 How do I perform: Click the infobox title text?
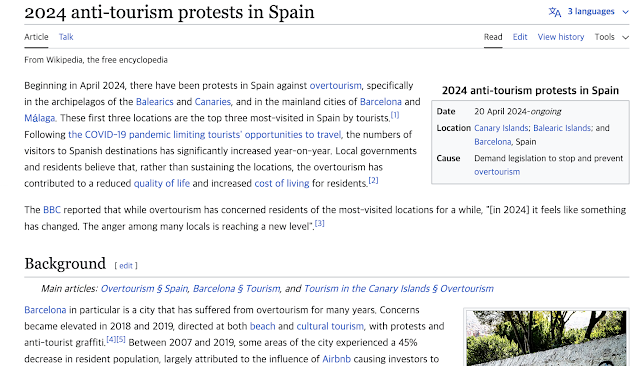point(530,90)
